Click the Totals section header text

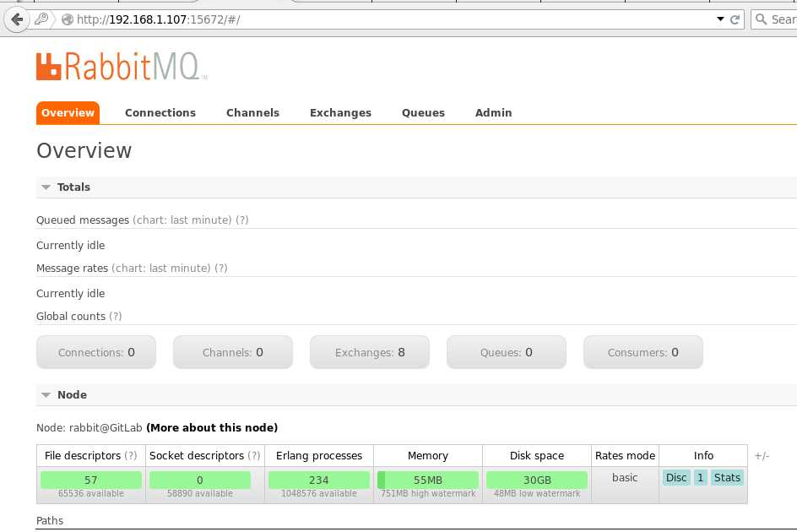(73, 187)
